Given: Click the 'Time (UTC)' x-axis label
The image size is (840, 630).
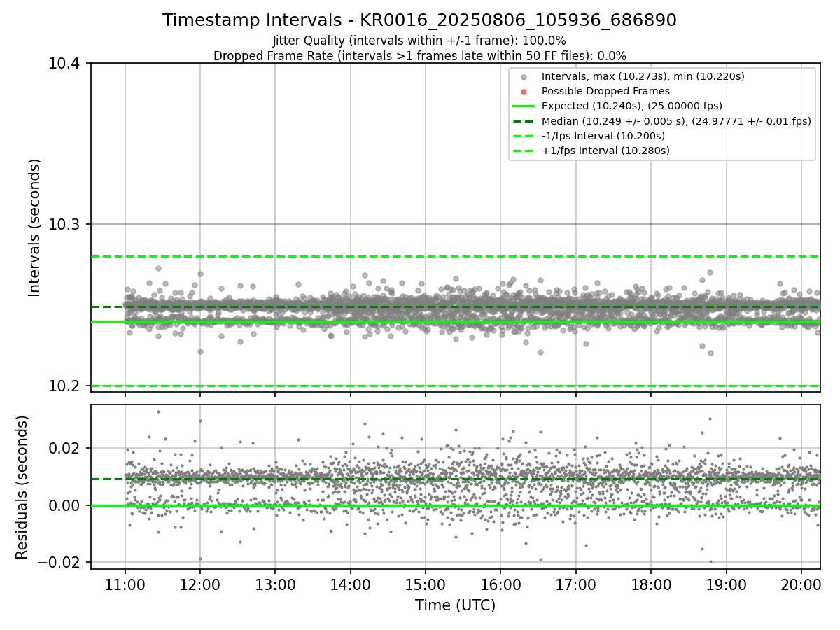Looking at the screenshot, I should click(x=455, y=605).
